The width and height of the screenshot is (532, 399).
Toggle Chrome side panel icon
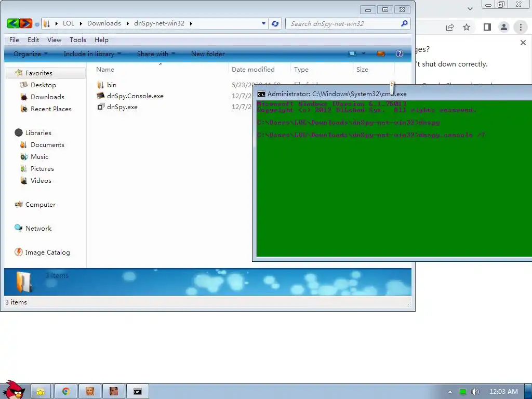click(487, 27)
